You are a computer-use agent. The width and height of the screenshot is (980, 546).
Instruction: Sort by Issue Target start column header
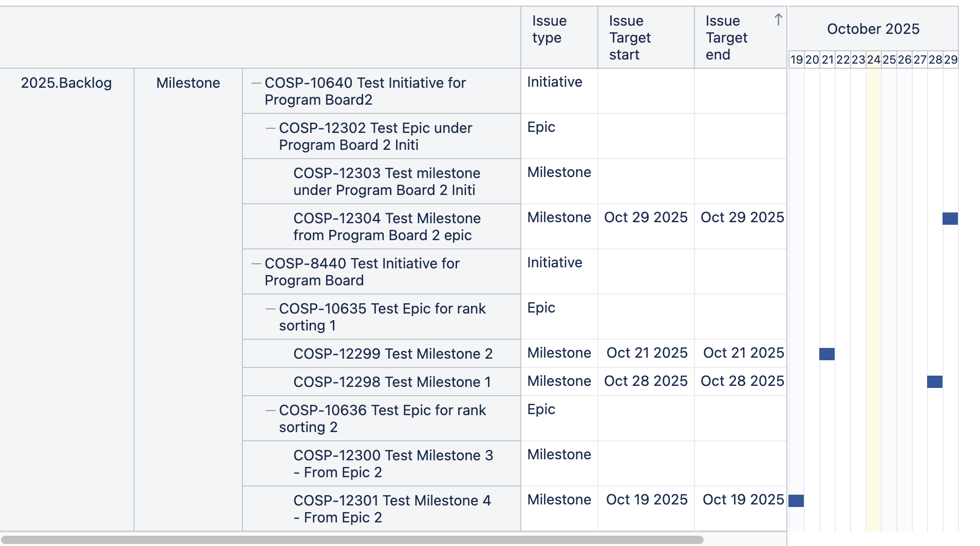tap(630, 37)
